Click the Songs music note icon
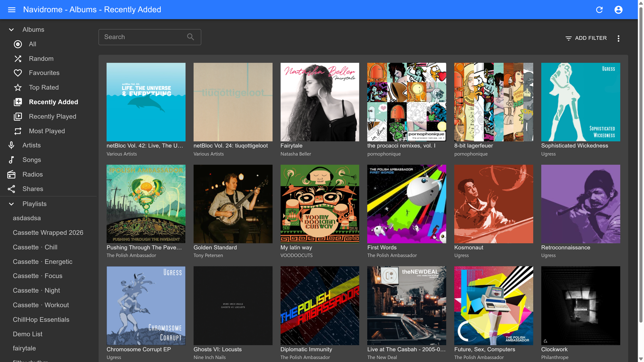Image resolution: width=644 pixels, height=362 pixels. pyautogui.click(x=11, y=160)
